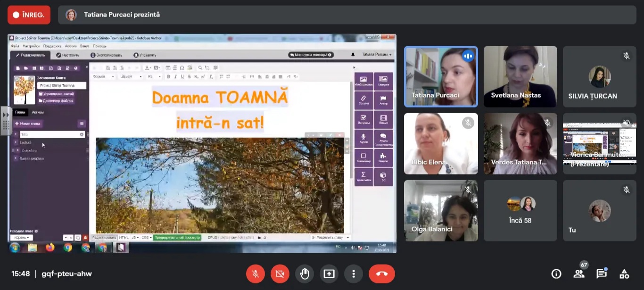Open the Meet chat panel

(x=601, y=273)
